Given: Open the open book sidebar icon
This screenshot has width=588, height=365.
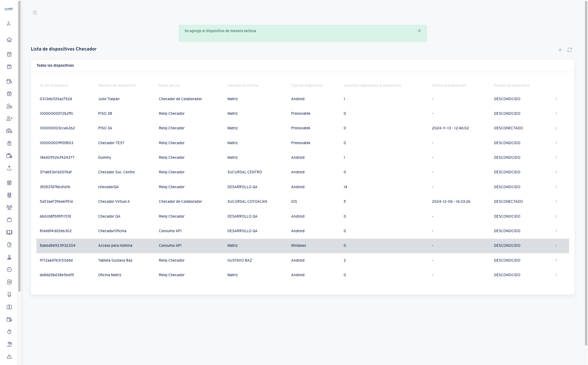Looking at the screenshot, I should click(9, 232).
